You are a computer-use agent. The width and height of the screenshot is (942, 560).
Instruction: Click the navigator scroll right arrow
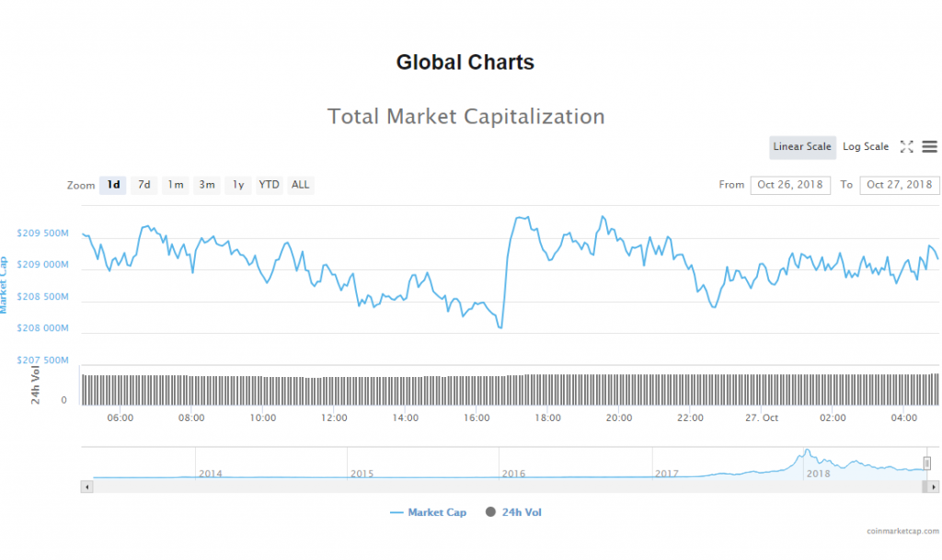click(x=935, y=486)
